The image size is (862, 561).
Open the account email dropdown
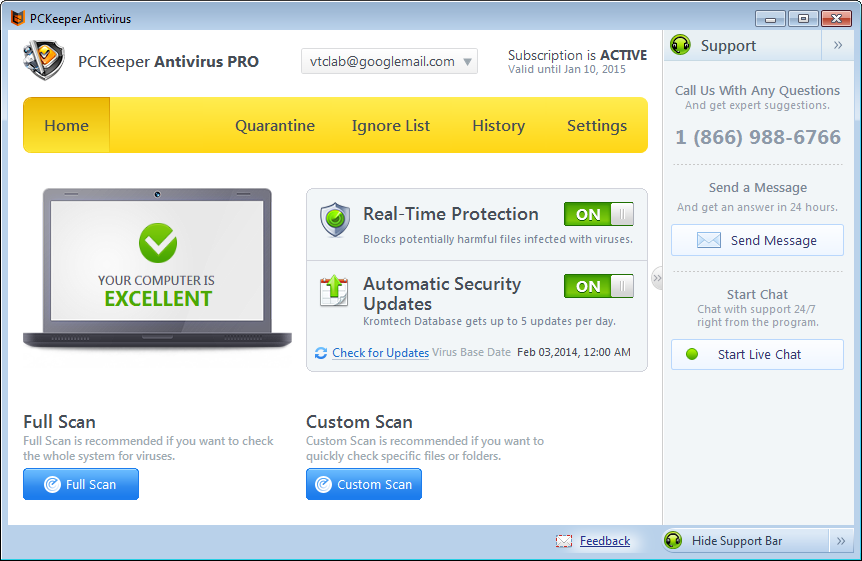(389, 62)
